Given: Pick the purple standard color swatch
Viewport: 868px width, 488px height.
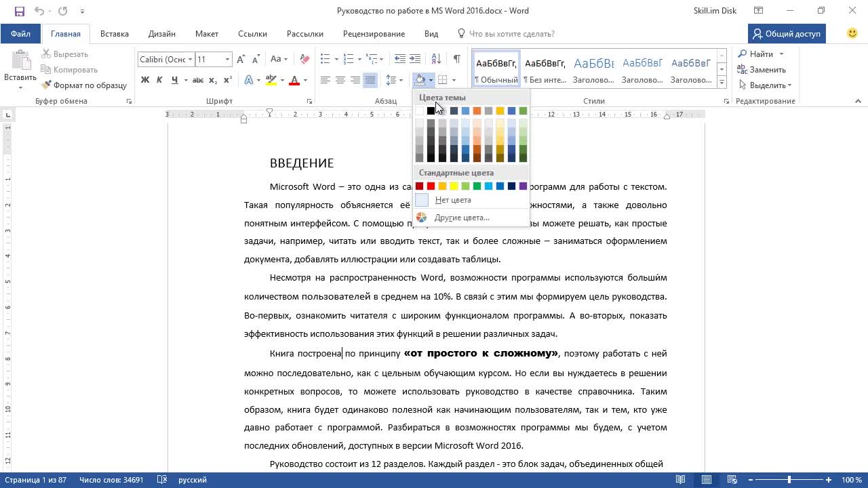Looking at the screenshot, I should 523,186.
